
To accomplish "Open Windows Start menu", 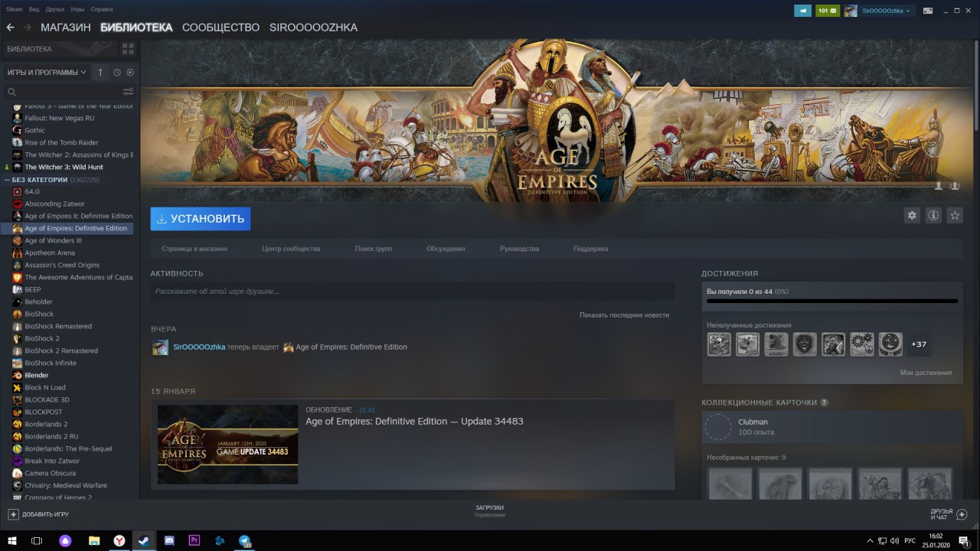I will pos(11,540).
